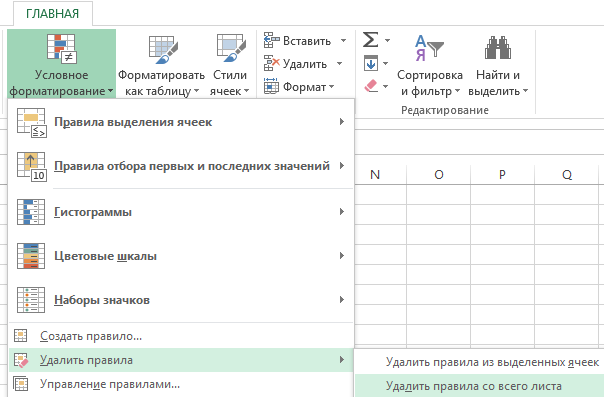Open Clear eraser dropdown arrow

coord(385,87)
